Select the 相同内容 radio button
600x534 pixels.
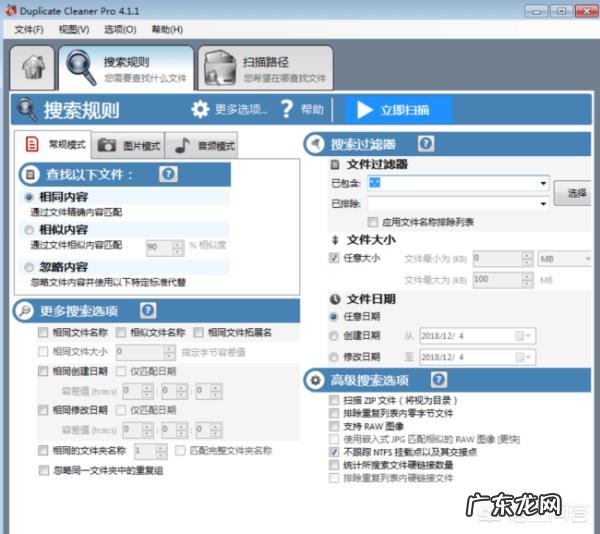(29, 197)
